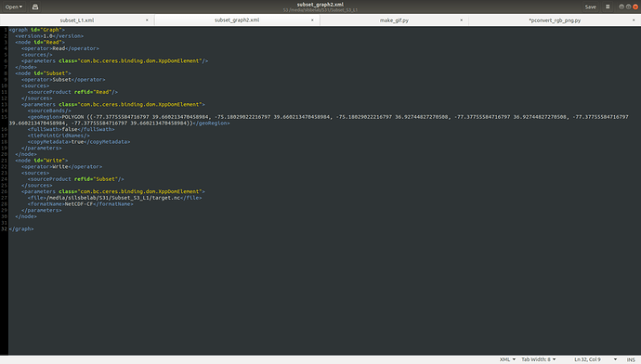Select the subset_graph2.xml tab
The width and height of the screenshot is (641, 364).
[237, 20]
